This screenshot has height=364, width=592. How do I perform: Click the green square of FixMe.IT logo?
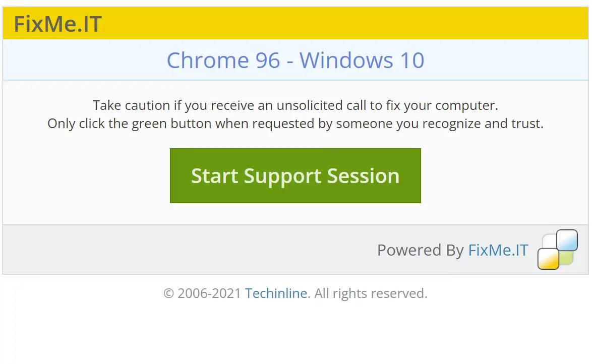click(566, 258)
